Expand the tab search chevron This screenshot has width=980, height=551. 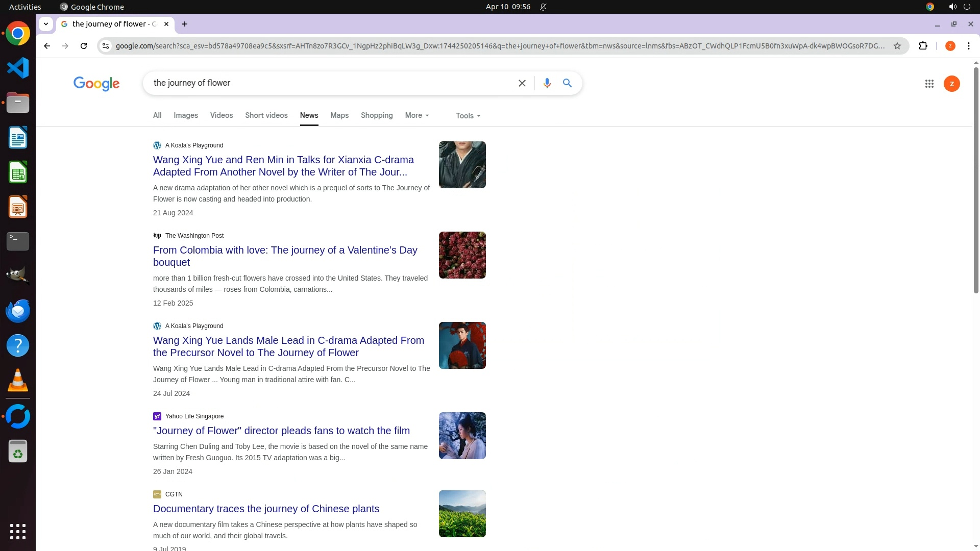coord(46,24)
